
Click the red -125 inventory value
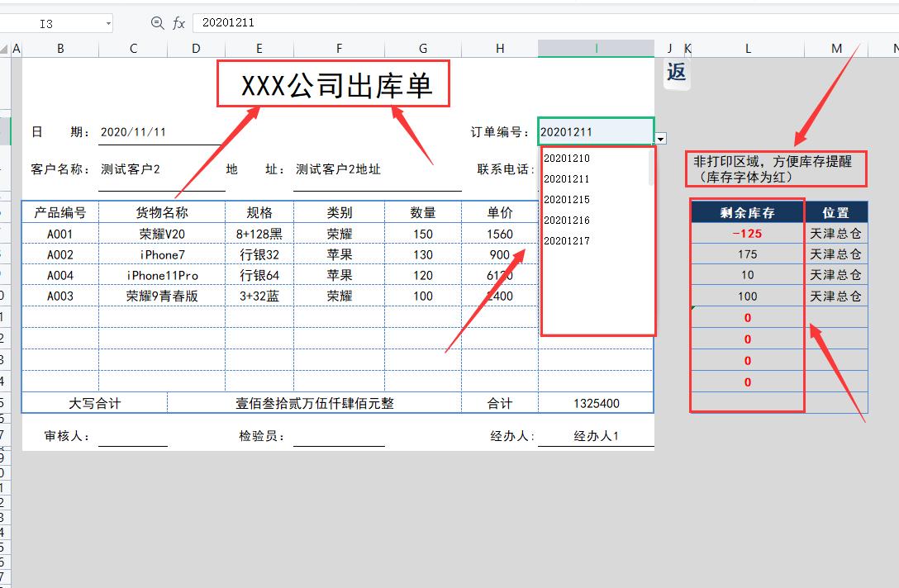tap(746, 232)
